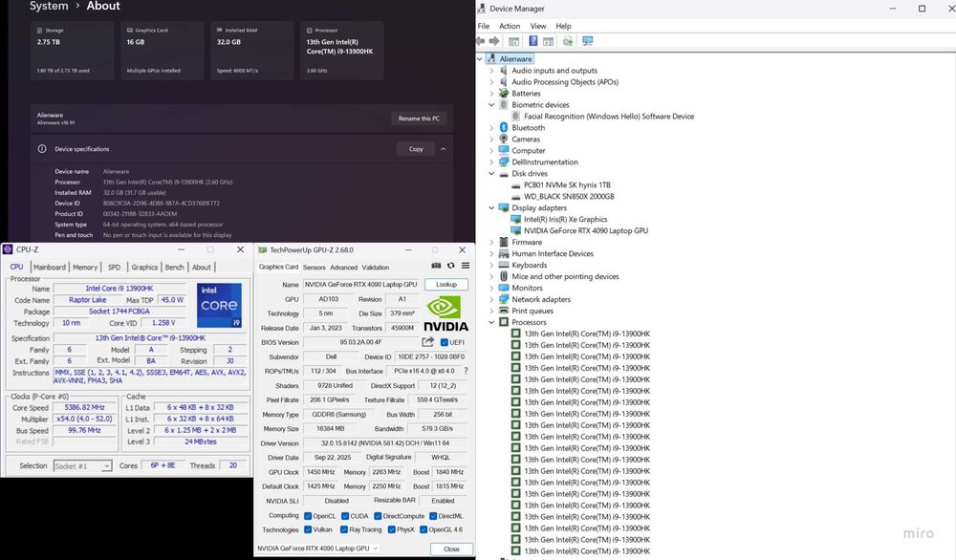
Task: Click the Back arrow in Device Manager toolbar
Action: click(x=481, y=41)
